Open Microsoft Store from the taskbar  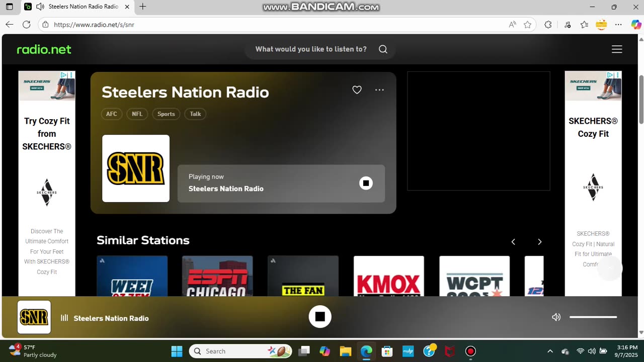pos(387,351)
